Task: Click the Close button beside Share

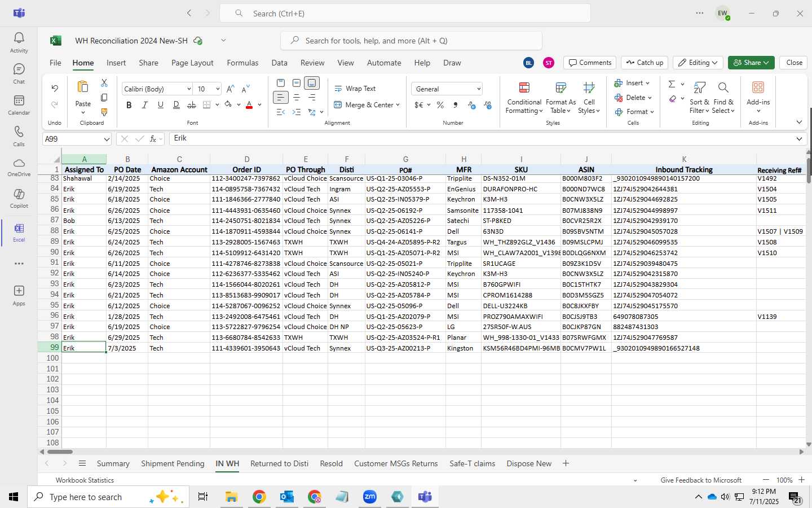Action: 794,63
